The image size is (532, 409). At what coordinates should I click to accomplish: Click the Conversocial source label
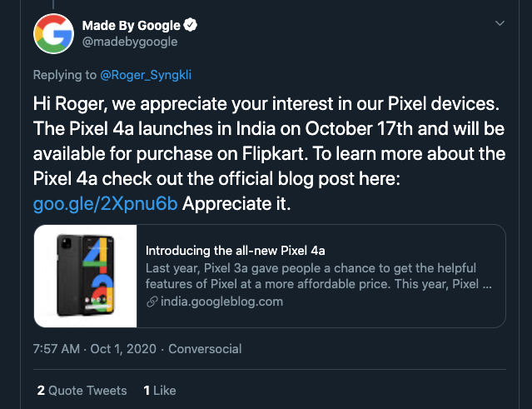(205, 349)
